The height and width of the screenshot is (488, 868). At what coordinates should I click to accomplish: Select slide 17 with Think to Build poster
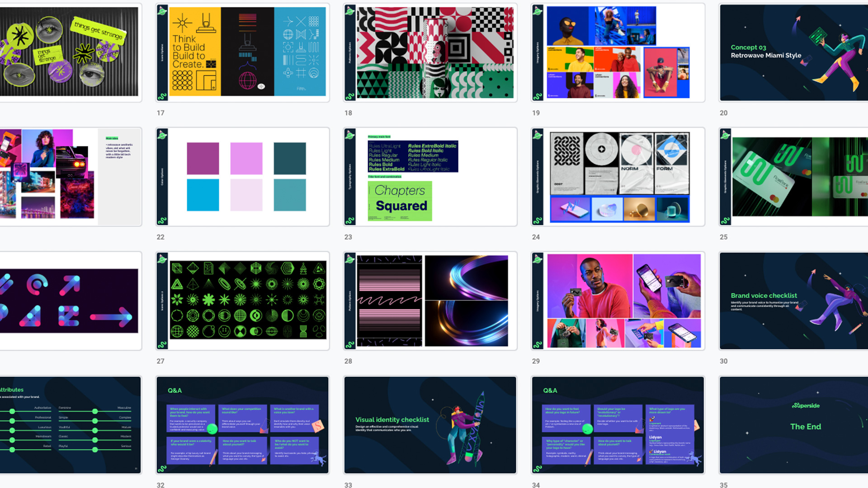(x=242, y=52)
